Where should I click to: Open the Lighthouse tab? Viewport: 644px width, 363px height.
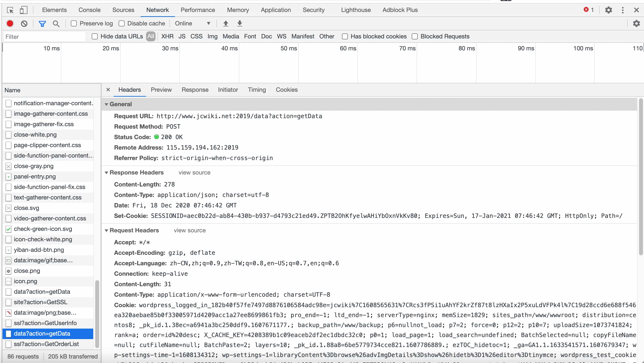356,10
